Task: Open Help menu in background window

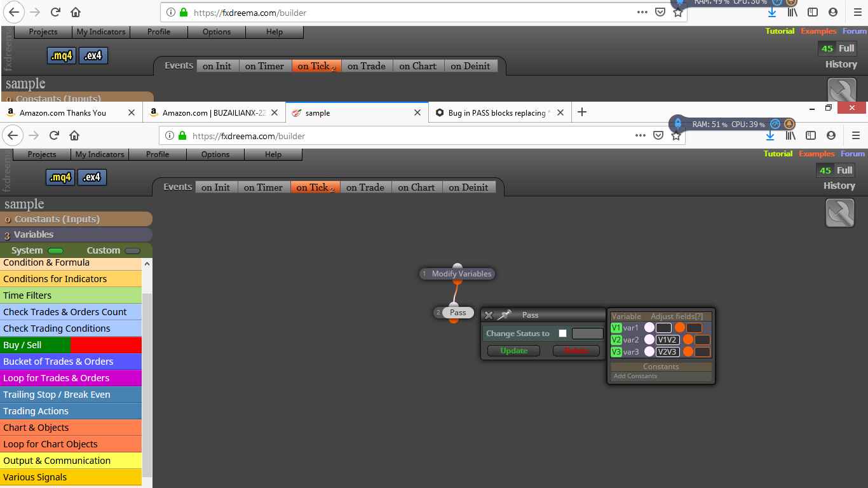Action: coord(275,32)
